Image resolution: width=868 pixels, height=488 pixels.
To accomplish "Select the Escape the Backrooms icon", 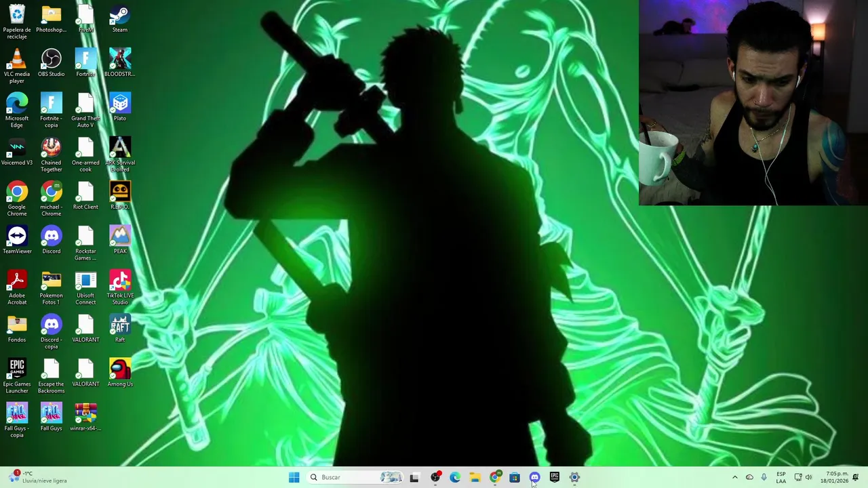I will [51, 376].
